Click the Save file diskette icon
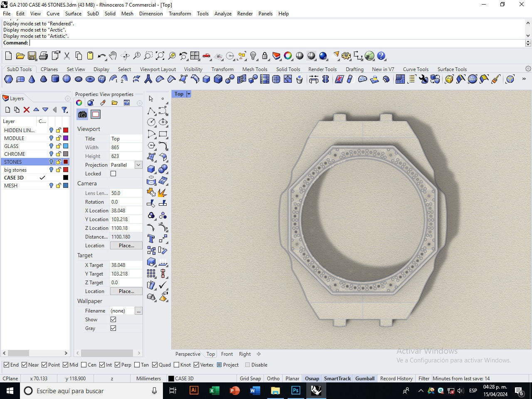532x399 pixels. click(32, 56)
